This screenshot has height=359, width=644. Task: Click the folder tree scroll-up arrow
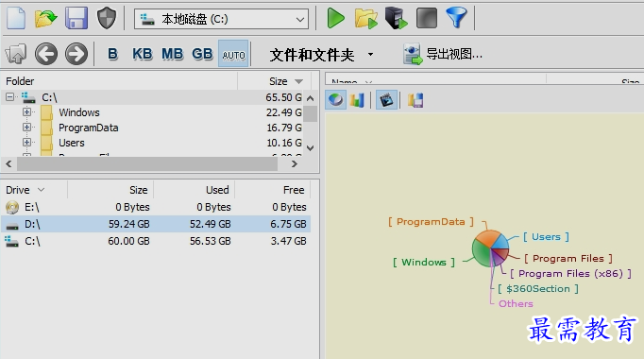click(311, 98)
